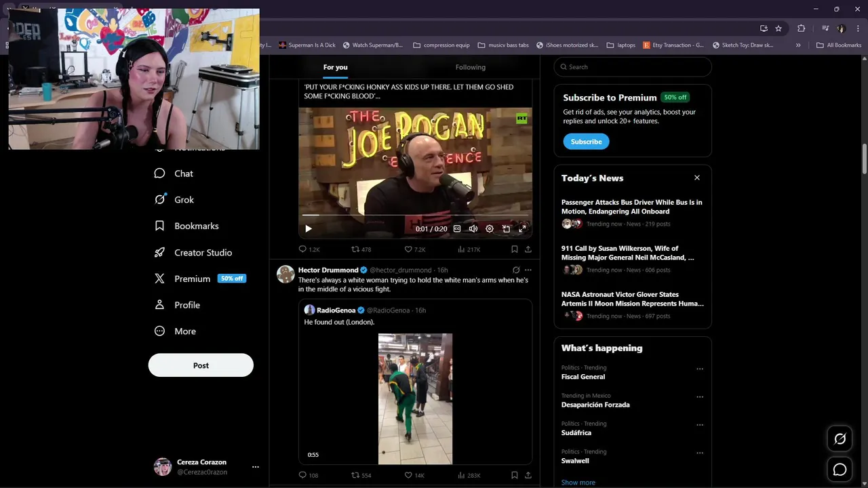Bookmark this tab with star icon
This screenshot has width=868, height=488.
(778, 28)
